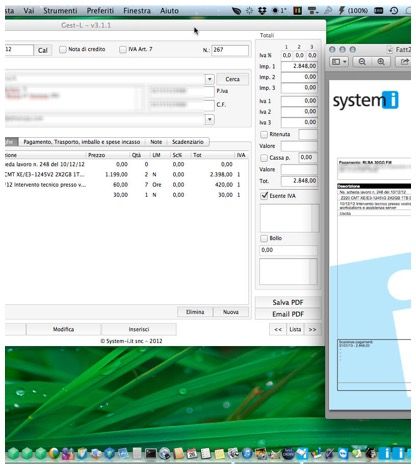416x469 pixels.
Task: Launch the Chrome browser from the Dock
Action: (54, 453)
